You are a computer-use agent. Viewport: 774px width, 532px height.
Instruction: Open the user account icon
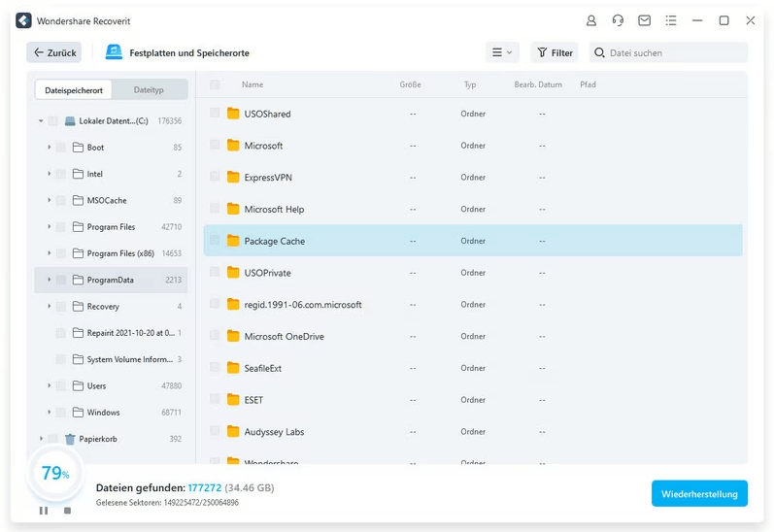click(x=590, y=20)
